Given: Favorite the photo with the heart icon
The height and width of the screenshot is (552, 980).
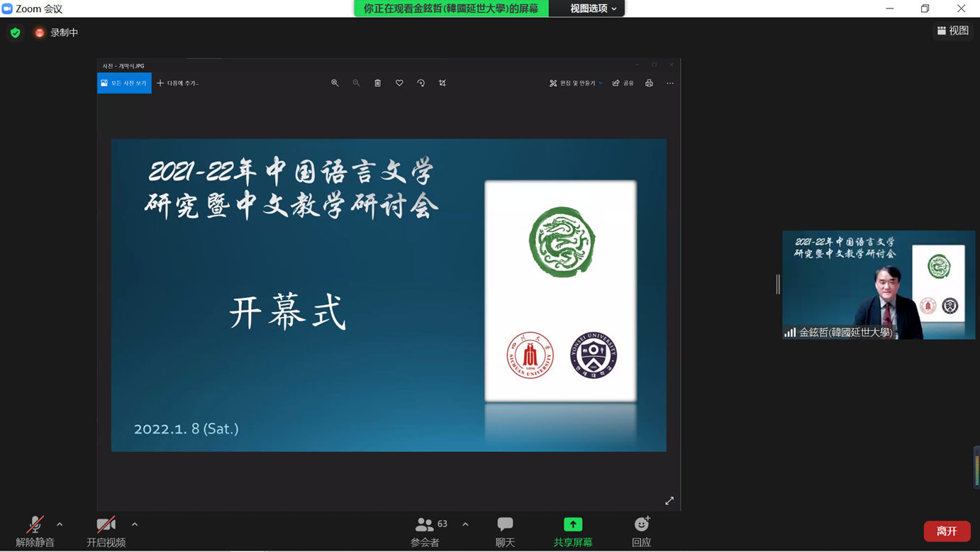Looking at the screenshot, I should [399, 83].
